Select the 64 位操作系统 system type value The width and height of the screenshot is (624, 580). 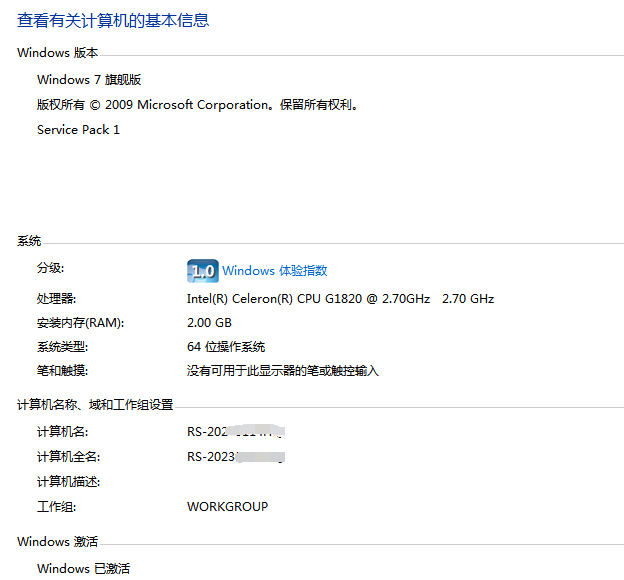[226, 347]
